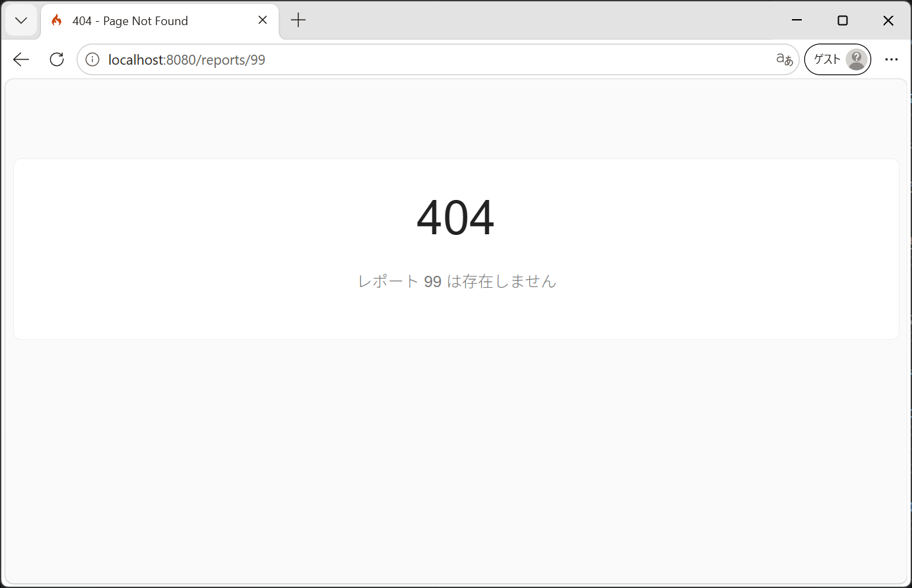The width and height of the screenshot is (912, 588).
Task: Open the ゲスト guest profile button
Action: [837, 59]
